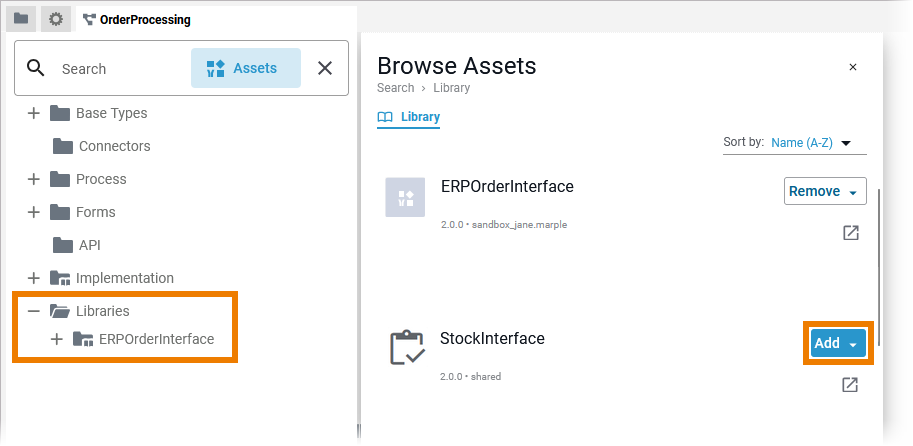The width and height of the screenshot is (913, 446).
Task: Select the Library tab
Action: tap(409, 117)
